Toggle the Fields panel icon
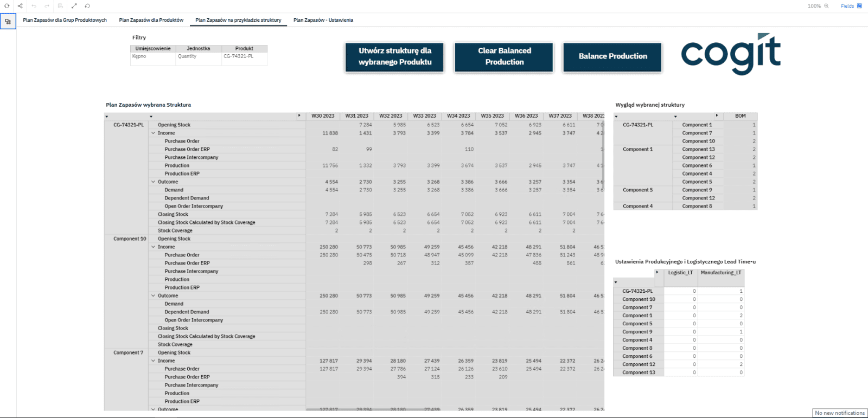Viewport: 868px width, 418px height. pos(859,6)
